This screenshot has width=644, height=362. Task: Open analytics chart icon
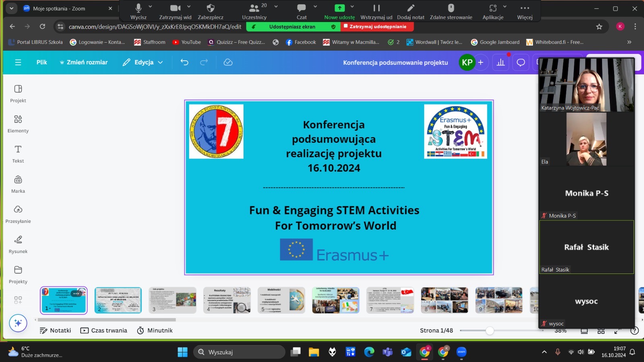[x=501, y=62]
